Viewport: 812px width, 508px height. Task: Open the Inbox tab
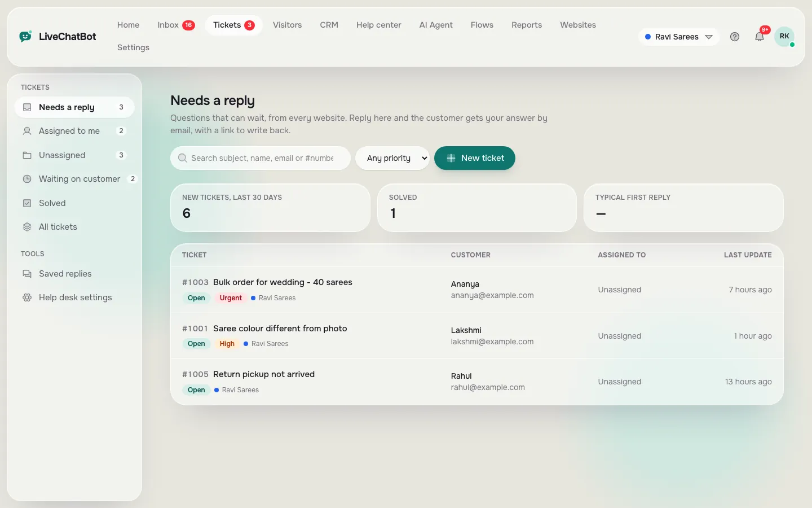coord(176,25)
